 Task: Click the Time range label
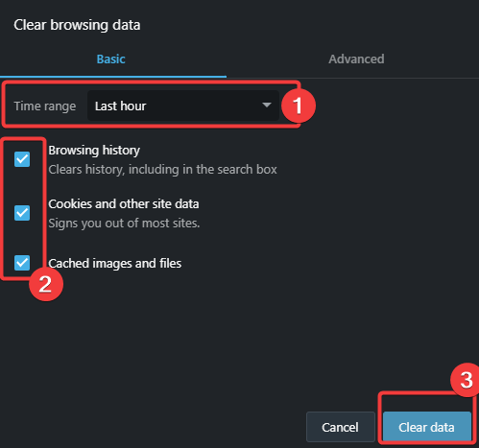45,106
